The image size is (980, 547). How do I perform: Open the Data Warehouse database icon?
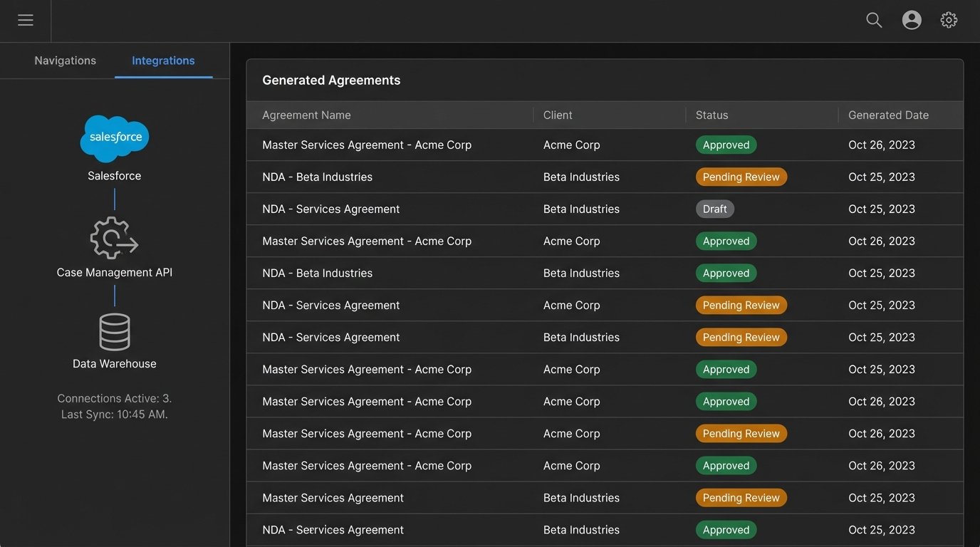(x=114, y=332)
